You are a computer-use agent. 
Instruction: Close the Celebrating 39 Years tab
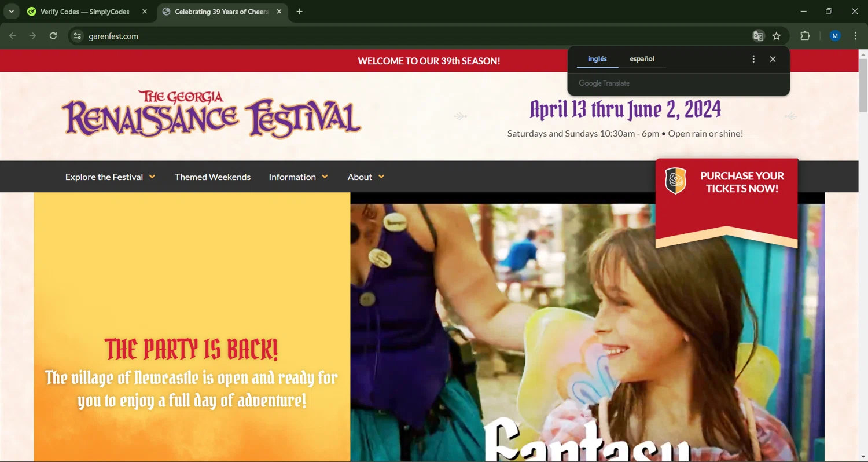coord(279,12)
